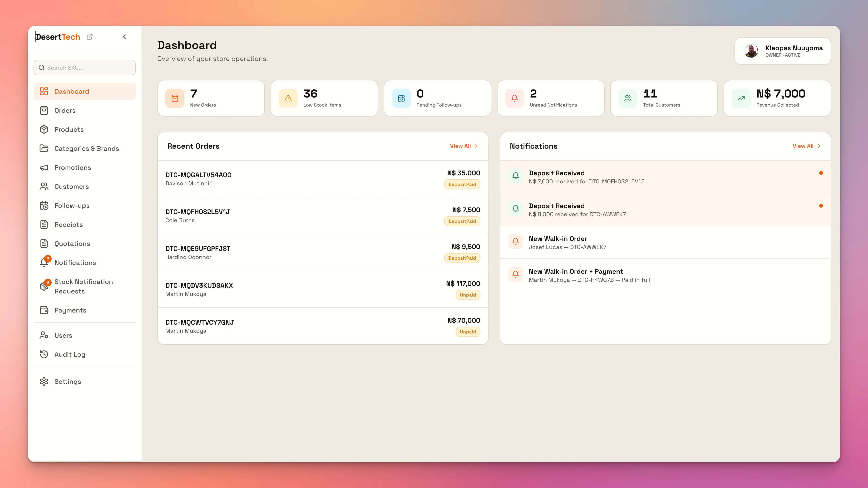Open Stock Notification Requests page
The width and height of the screenshot is (868, 488).
click(84, 286)
